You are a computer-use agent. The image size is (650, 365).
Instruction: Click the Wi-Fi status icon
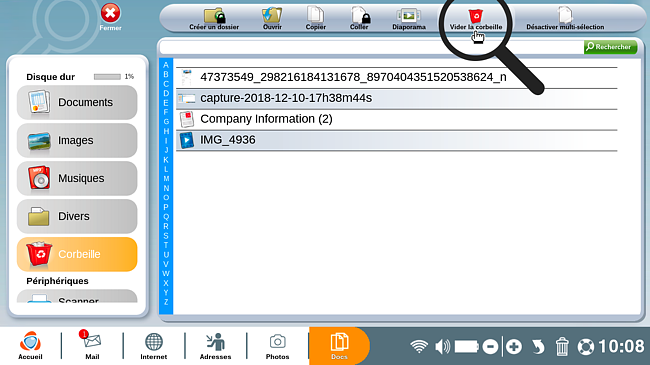pos(419,346)
